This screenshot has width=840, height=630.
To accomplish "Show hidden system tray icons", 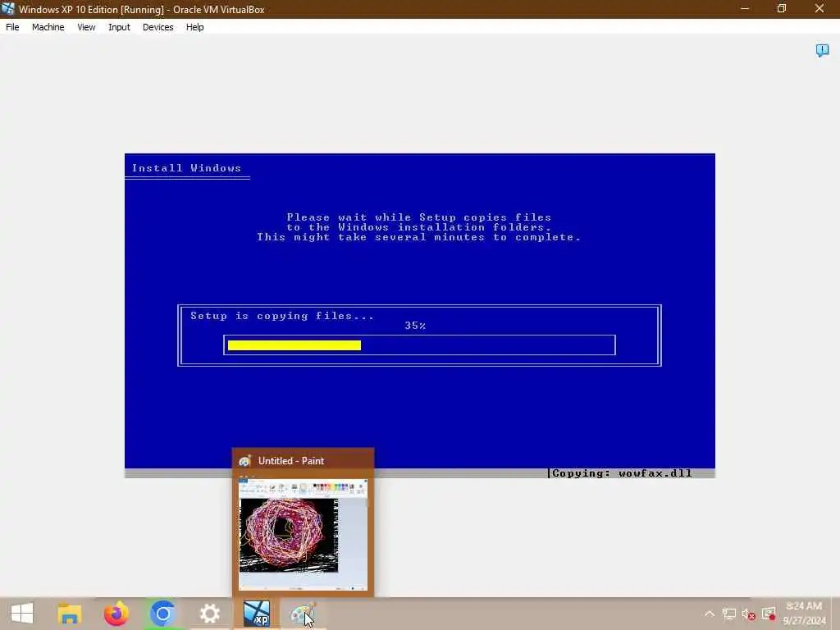I will (x=710, y=614).
